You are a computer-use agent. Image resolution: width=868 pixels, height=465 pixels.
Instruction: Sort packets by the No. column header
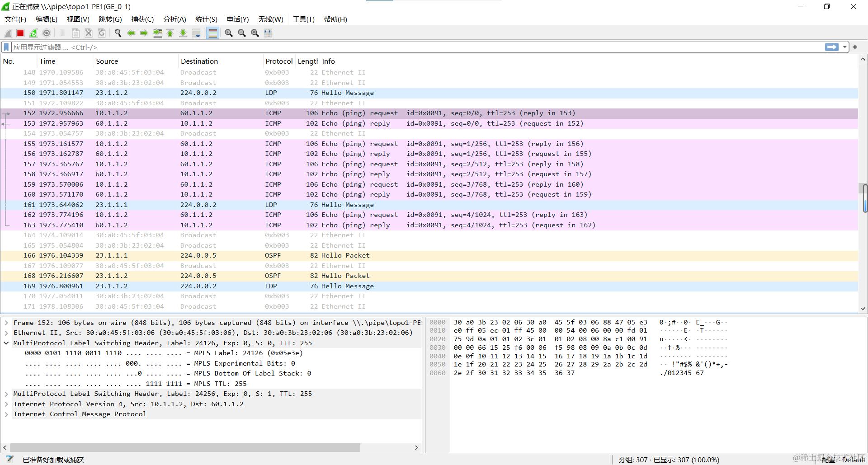coord(19,61)
